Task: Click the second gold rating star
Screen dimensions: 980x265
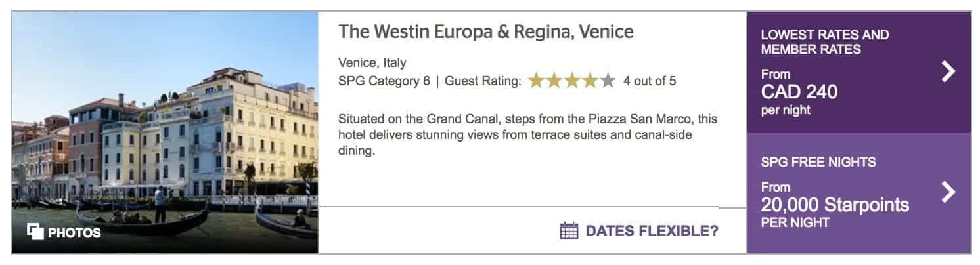Action: point(554,81)
